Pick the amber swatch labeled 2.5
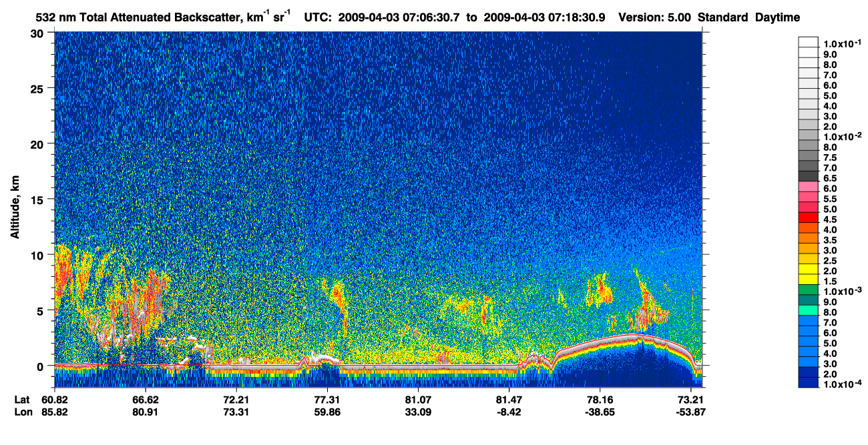 point(809,260)
